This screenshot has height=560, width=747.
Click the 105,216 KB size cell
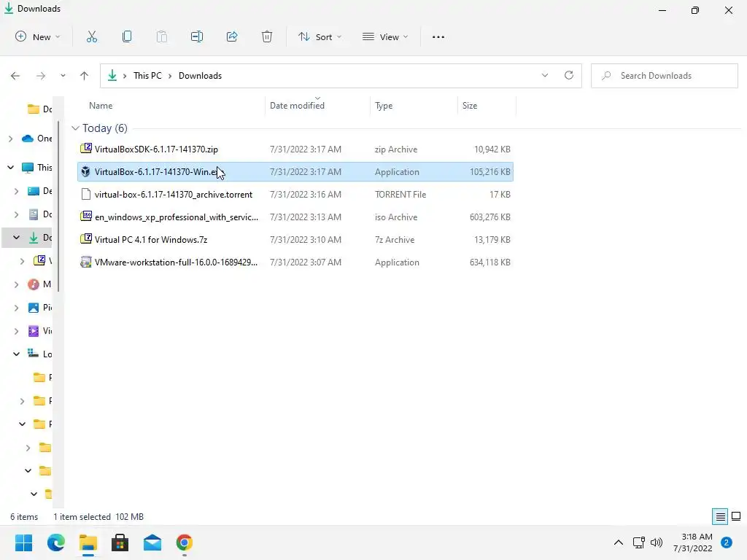[489, 172]
